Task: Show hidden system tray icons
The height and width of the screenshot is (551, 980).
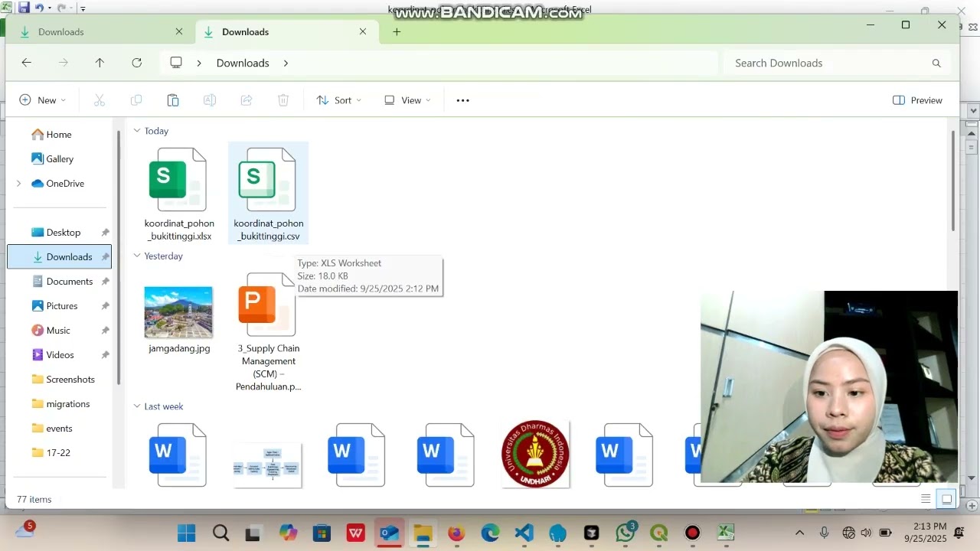Action: click(x=800, y=533)
